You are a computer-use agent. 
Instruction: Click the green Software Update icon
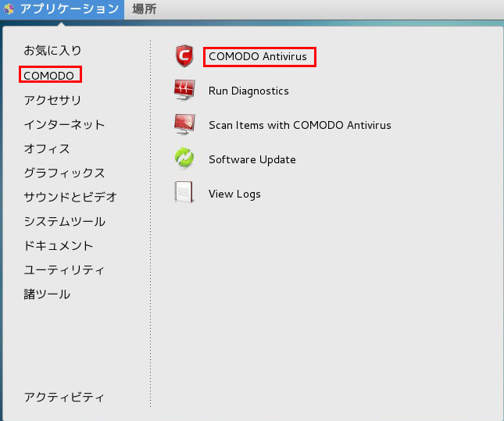tap(184, 159)
